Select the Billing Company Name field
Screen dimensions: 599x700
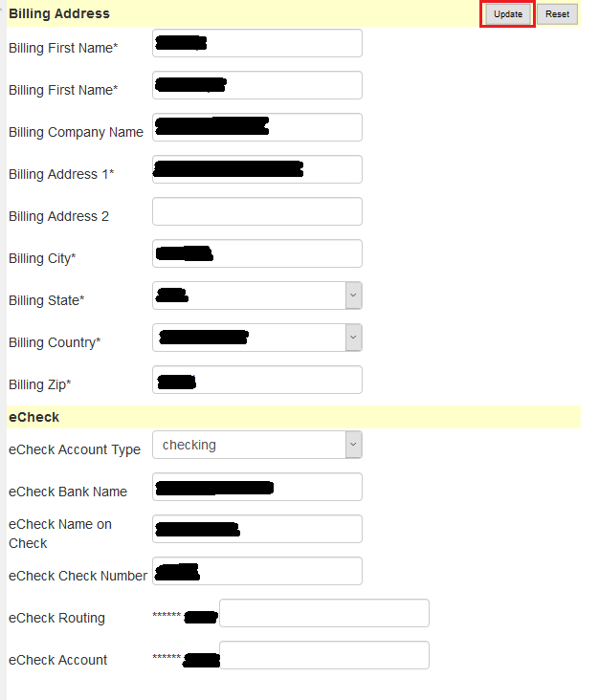pos(257,127)
